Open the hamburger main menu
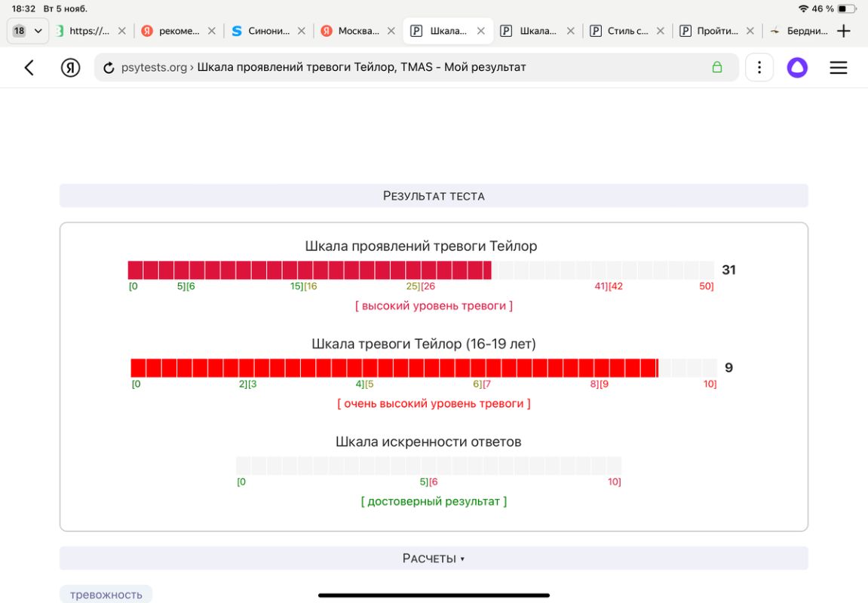868x603 pixels. [x=838, y=68]
